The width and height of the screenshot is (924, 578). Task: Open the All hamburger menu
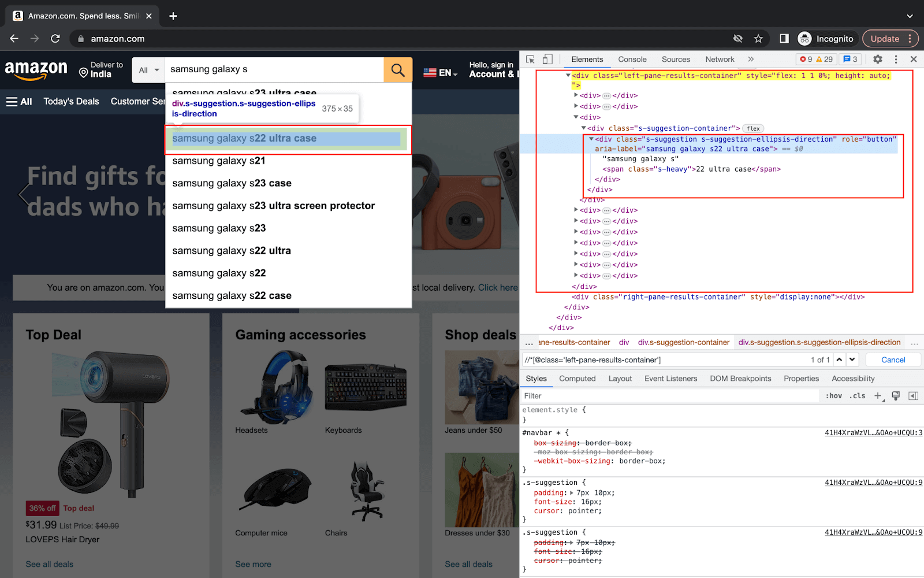point(19,101)
